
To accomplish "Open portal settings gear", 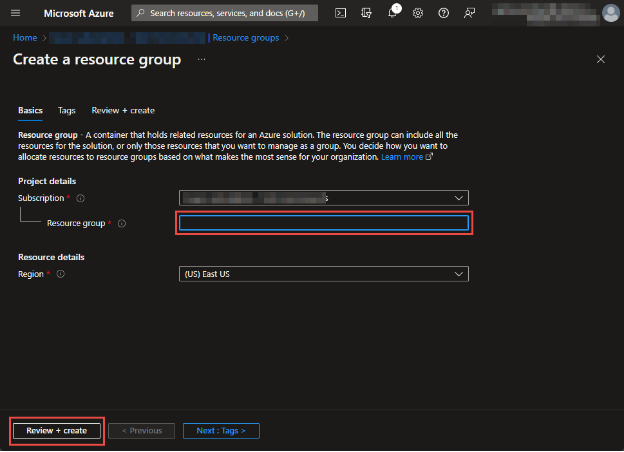I will (418, 13).
